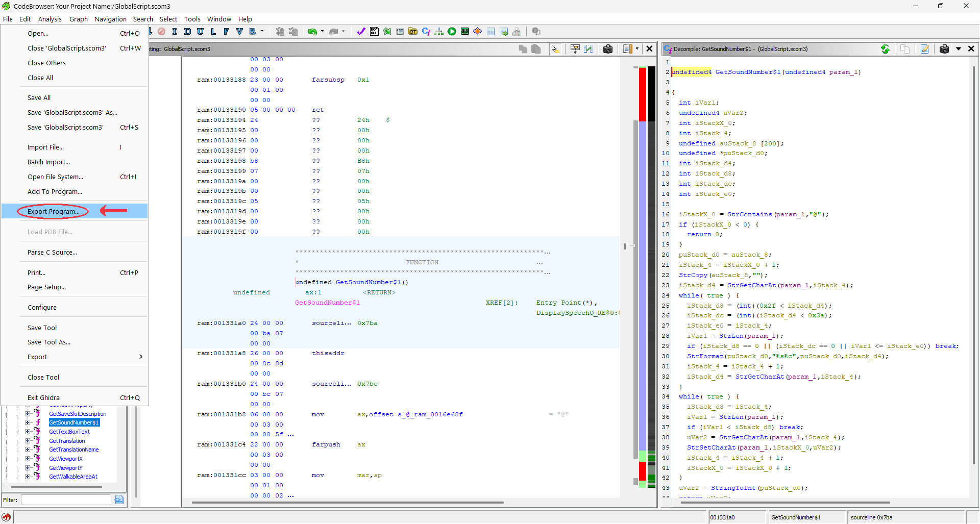The height and width of the screenshot is (524, 980).
Task: Click Save All in File menu
Action: click(75, 97)
